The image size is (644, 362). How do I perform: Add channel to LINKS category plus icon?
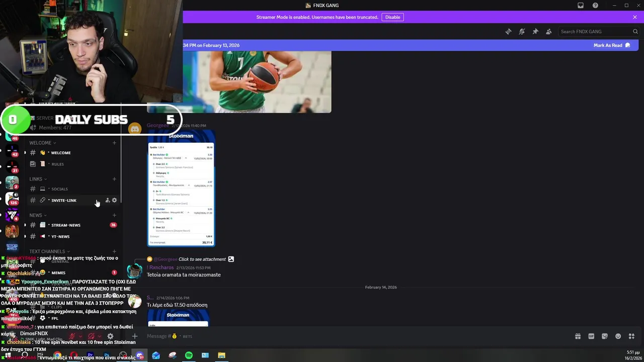(x=114, y=179)
